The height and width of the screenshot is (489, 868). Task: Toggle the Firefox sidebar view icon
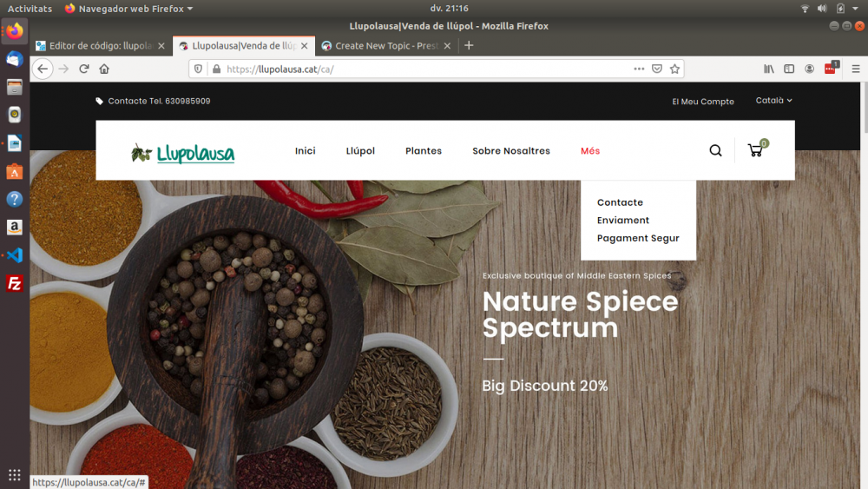coord(789,69)
